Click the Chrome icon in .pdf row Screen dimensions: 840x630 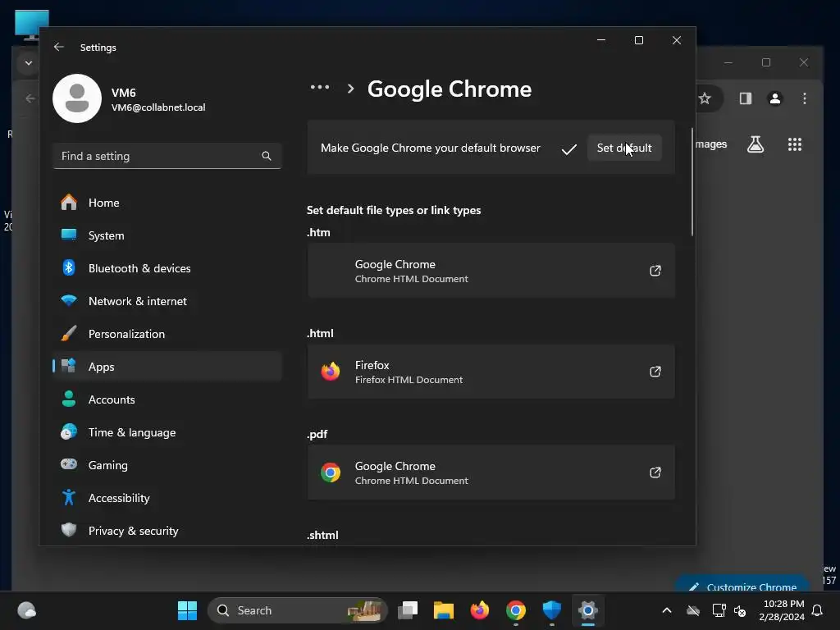click(x=331, y=472)
